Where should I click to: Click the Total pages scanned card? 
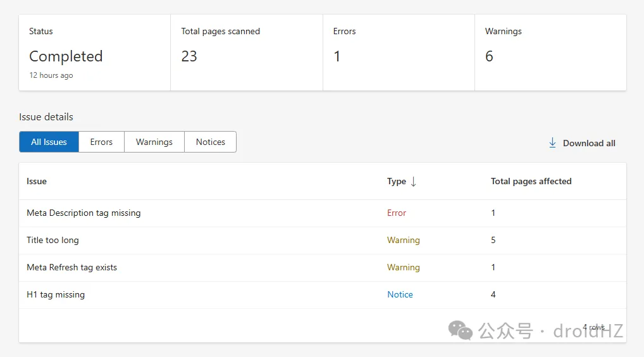pyautogui.click(x=246, y=53)
